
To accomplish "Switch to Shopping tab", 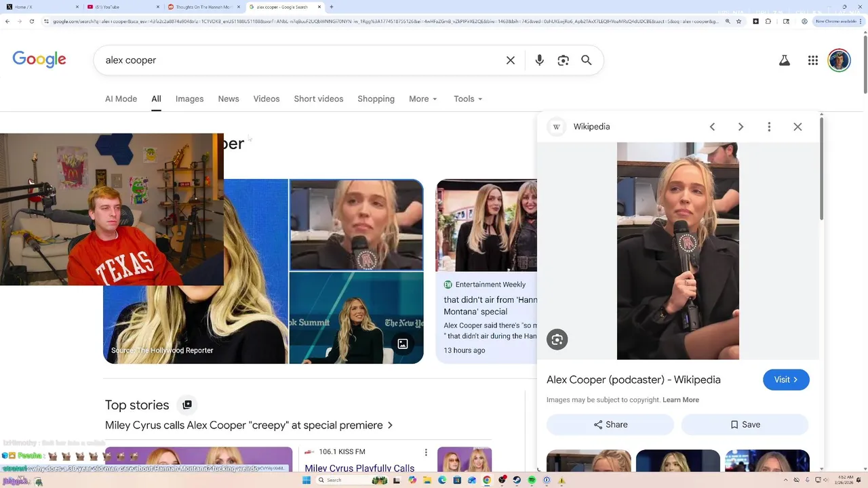I will pos(376,99).
